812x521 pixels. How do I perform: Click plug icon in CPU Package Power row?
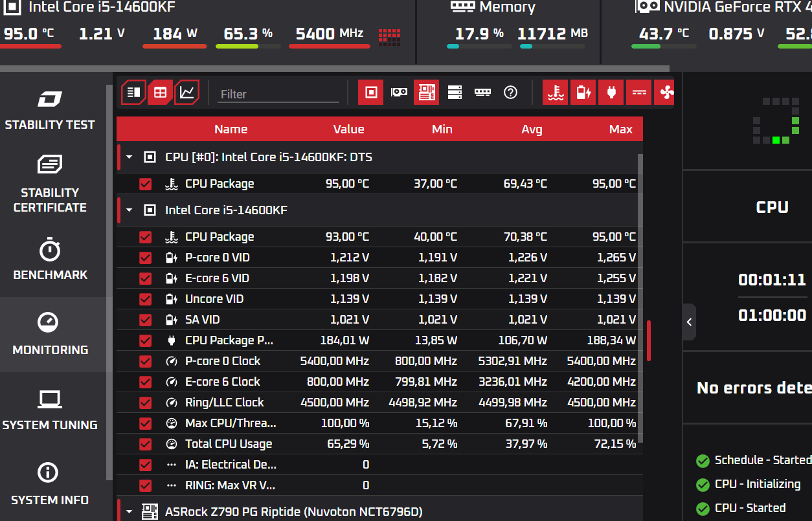click(172, 340)
